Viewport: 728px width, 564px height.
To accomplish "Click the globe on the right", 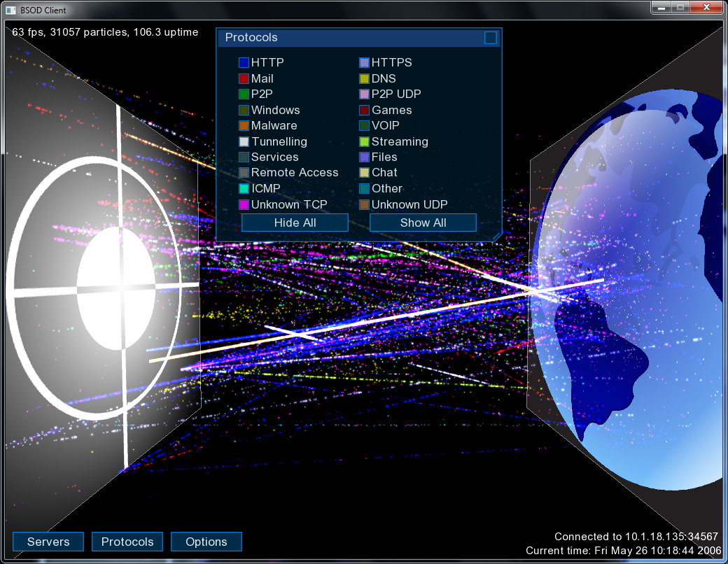I will click(630, 294).
